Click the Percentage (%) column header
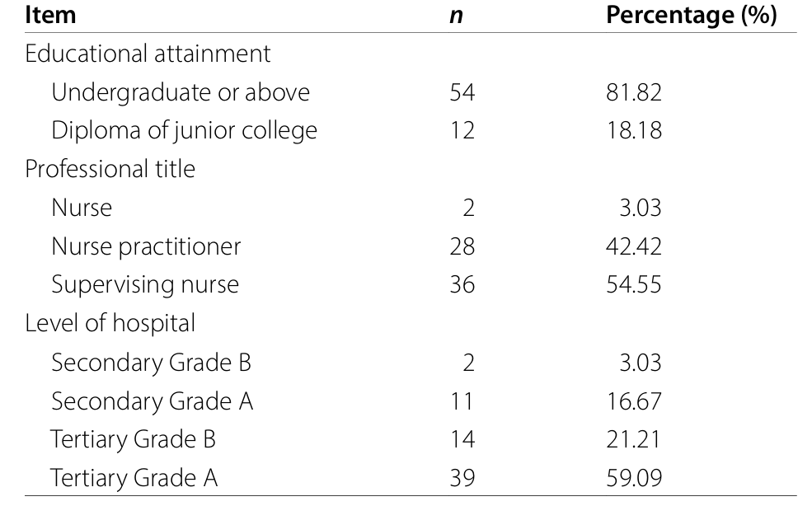The width and height of the screenshot is (812, 520). 692,15
